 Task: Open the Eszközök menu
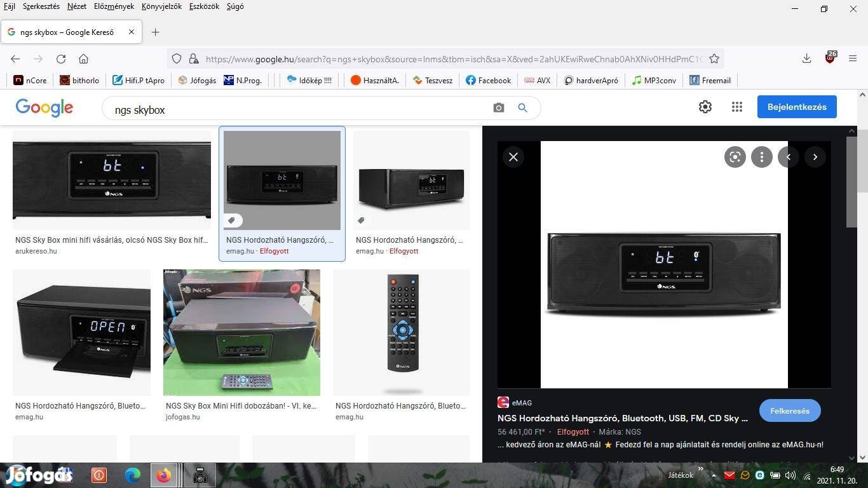click(x=204, y=6)
